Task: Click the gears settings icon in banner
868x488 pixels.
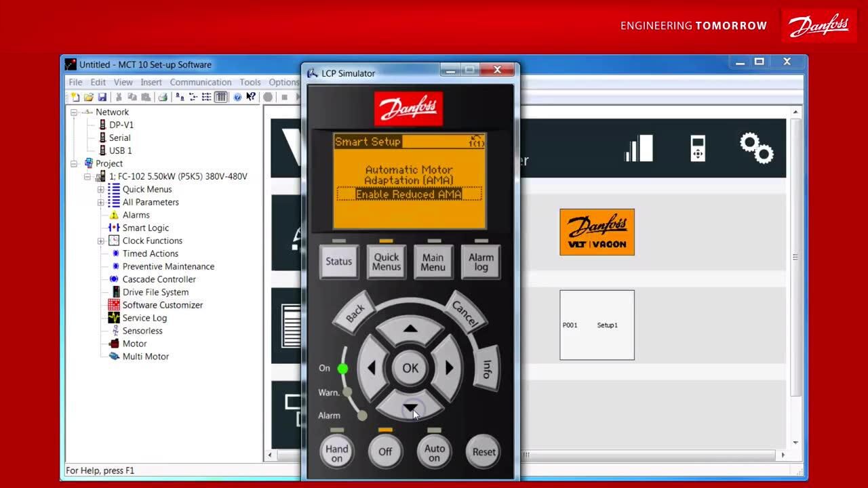Action: (x=756, y=148)
